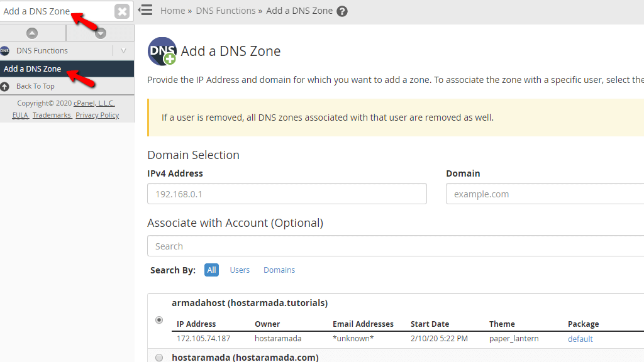This screenshot has width=644, height=362.
Task: Click IP address 172.105.74.187
Action: [x=203, y=339]
